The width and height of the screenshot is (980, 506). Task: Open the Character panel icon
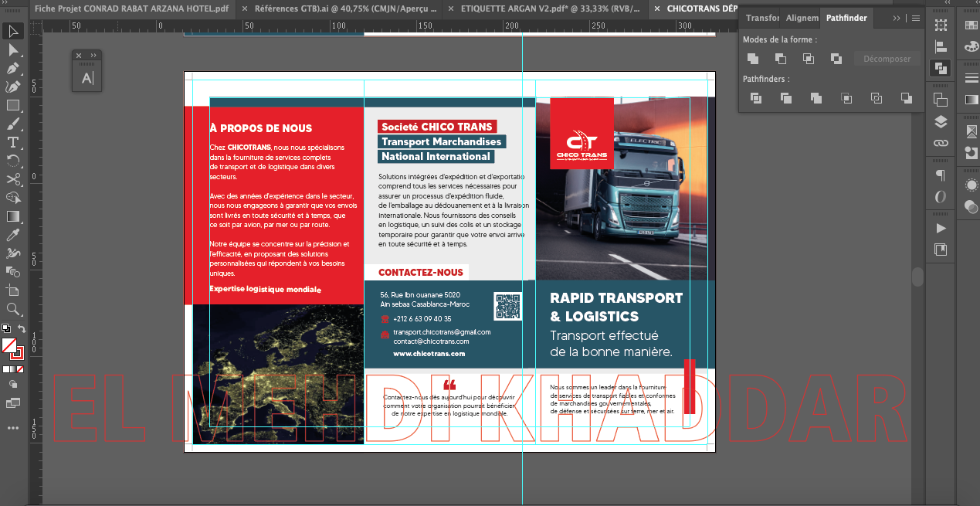tap(87, 77)
